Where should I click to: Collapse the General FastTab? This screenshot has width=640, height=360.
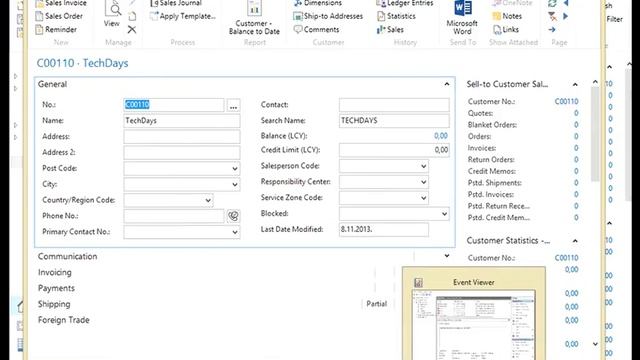point(447,84)
